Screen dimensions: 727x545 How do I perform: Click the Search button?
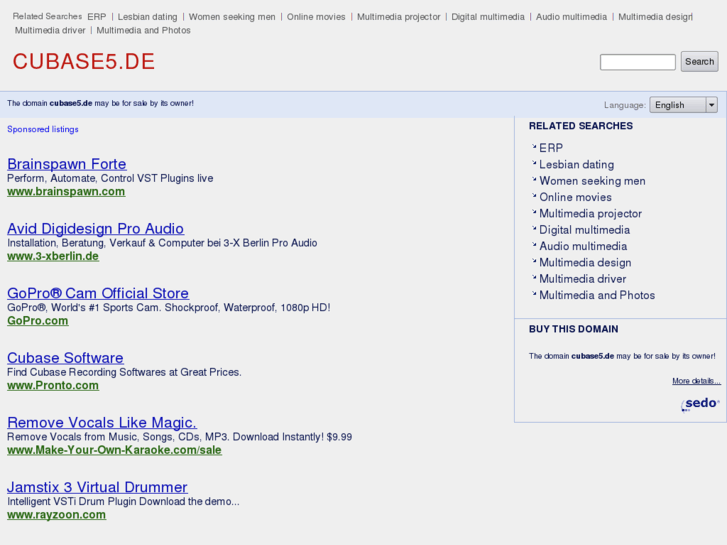click(x=699, y=62)
